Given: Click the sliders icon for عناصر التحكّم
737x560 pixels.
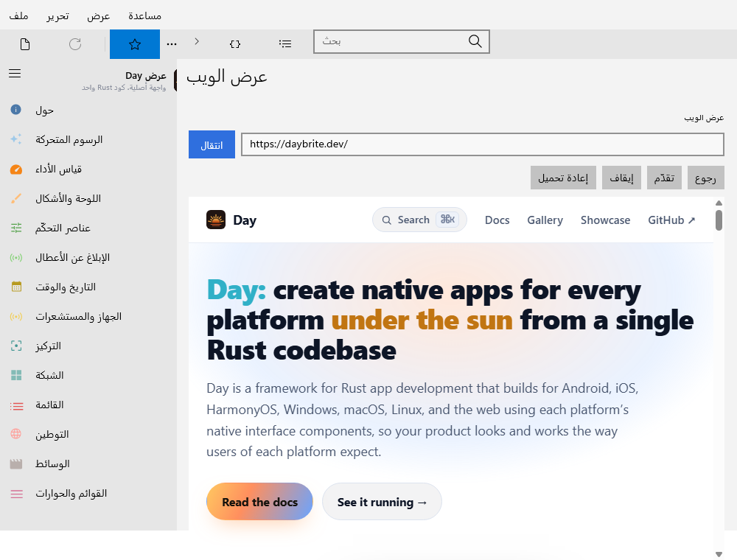Looking at the screenshot, I should click(16, 228).
